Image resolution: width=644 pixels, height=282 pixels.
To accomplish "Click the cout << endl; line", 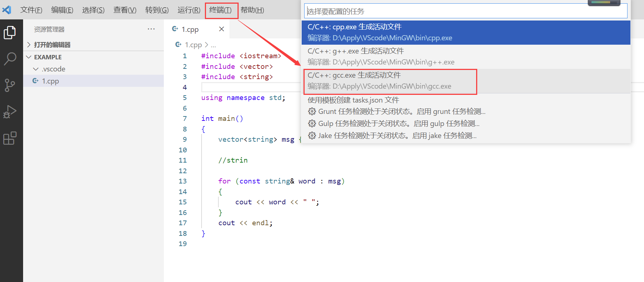I will tap(245, 223).
